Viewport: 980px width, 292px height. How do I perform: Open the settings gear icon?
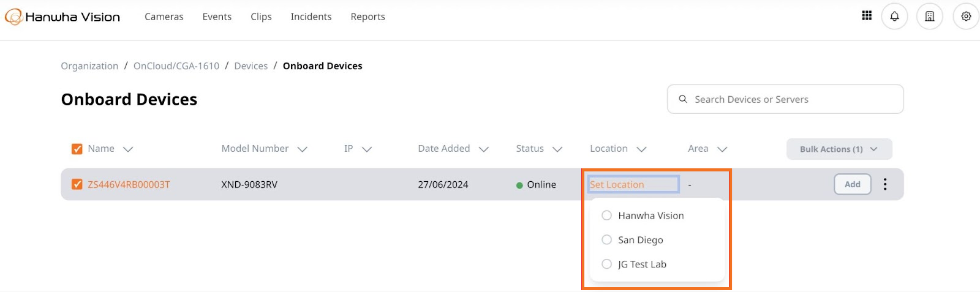[x=966, y=17]
